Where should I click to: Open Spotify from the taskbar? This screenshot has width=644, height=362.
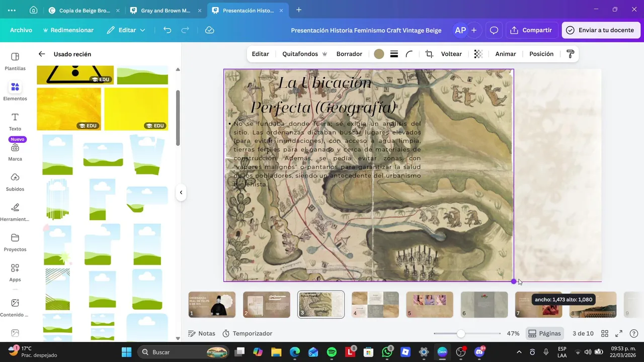coord(332,352)
